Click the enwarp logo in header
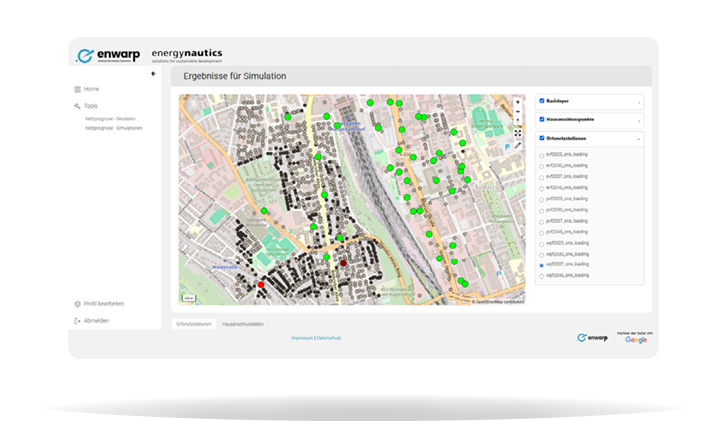The width and height of the screenshot is (727, 421). (108, 55)
